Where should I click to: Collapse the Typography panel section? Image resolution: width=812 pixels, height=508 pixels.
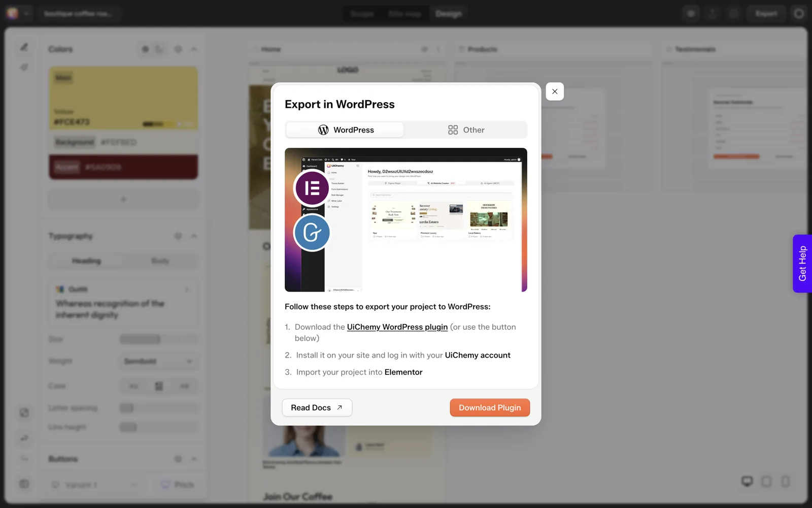(194, 236)
